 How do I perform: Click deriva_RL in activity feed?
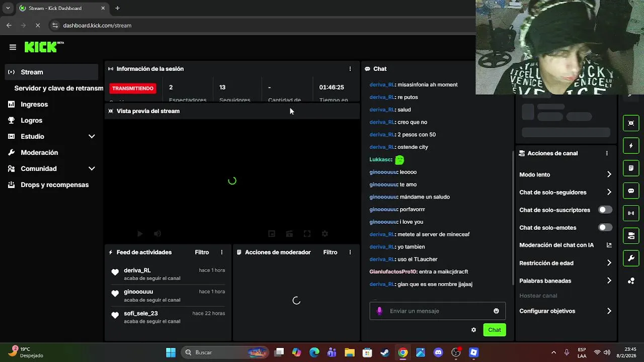(137, 270)
